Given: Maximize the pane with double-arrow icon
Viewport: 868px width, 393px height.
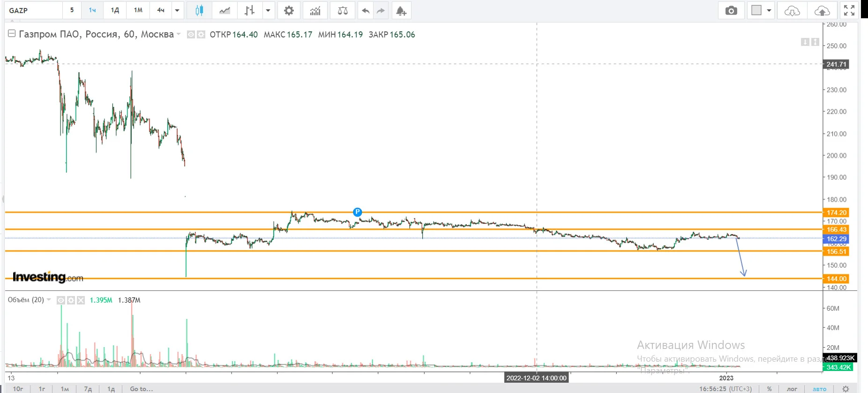Looking at the screenshot, I should point(815,42).
